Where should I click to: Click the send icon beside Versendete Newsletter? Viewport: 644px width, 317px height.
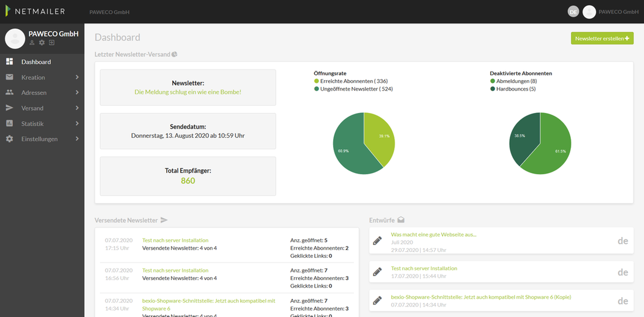[164, 220]
